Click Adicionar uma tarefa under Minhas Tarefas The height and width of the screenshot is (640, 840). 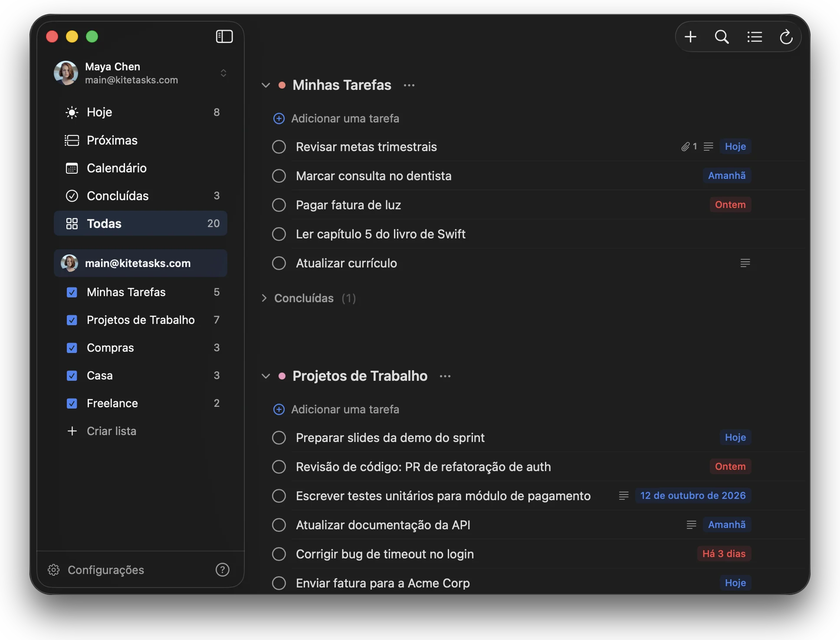[x=345, y=118]
